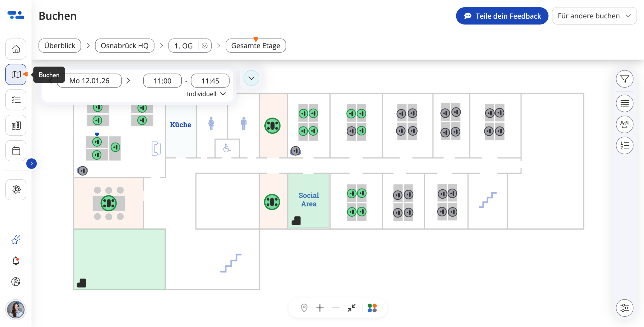
Task: Click Teile dein Feedback button
Action: [x=502, y=16]
